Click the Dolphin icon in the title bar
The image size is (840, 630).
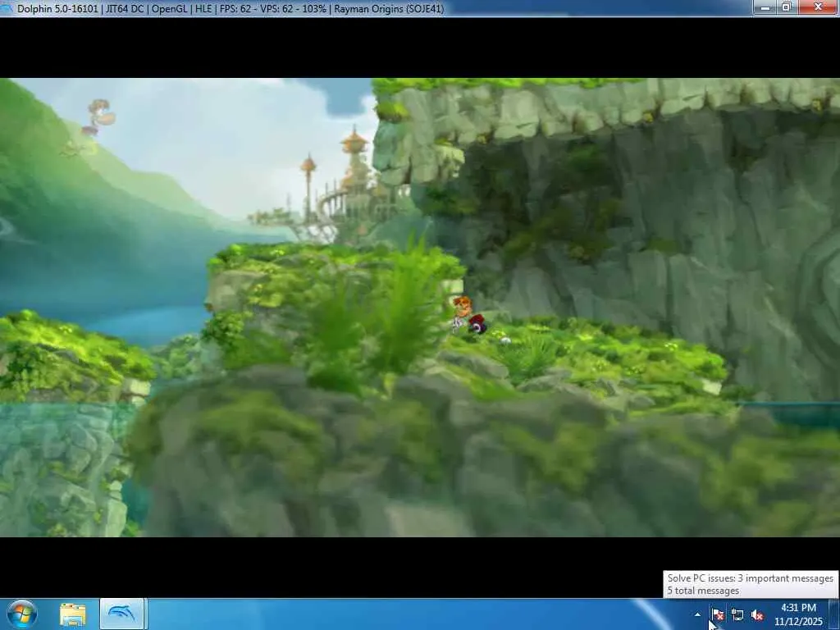pos(7,8)
